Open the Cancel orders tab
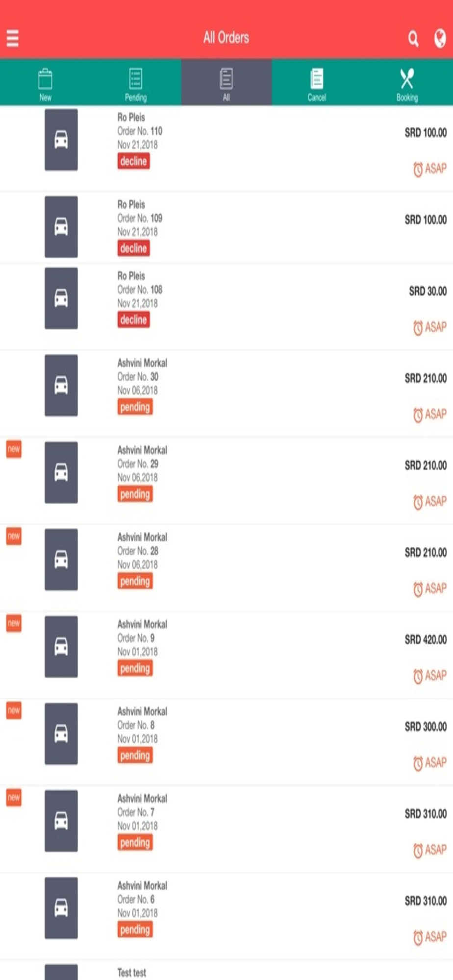This screenshot has width=453, height=980. [317, 82]
